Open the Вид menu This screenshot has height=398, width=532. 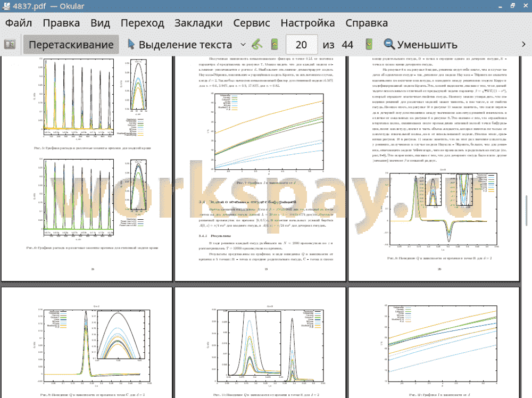coord(101,23)
